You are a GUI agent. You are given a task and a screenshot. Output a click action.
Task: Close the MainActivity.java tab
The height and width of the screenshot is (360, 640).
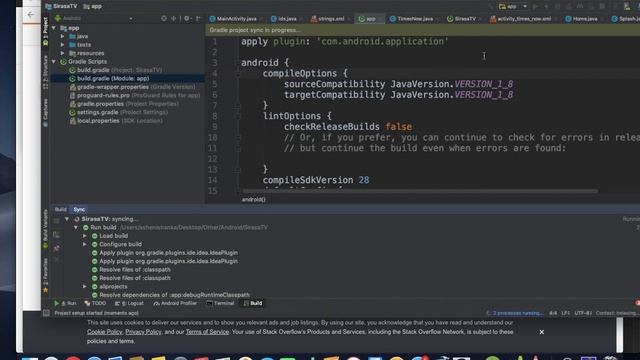261,19
